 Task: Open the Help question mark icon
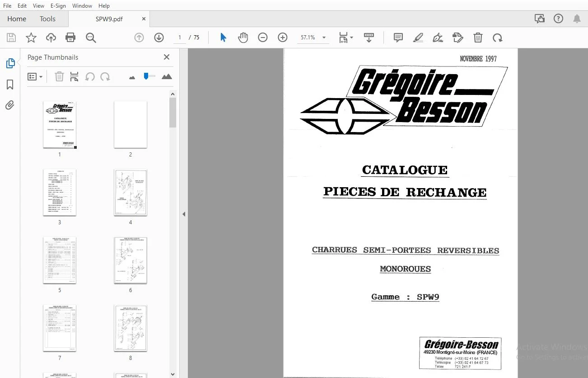(558, 19)
